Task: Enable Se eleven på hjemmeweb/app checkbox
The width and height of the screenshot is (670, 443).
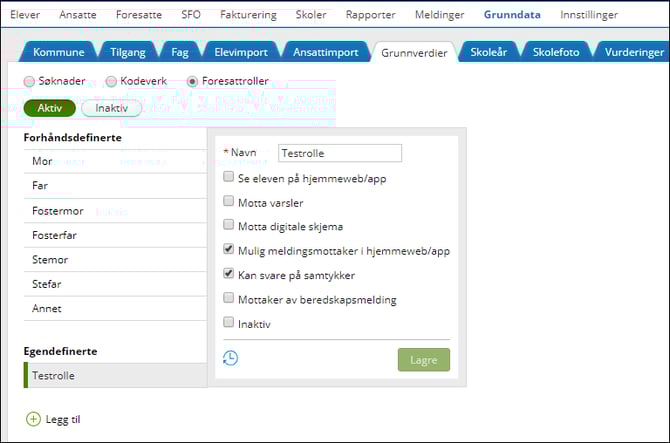Action: point(229,177)
